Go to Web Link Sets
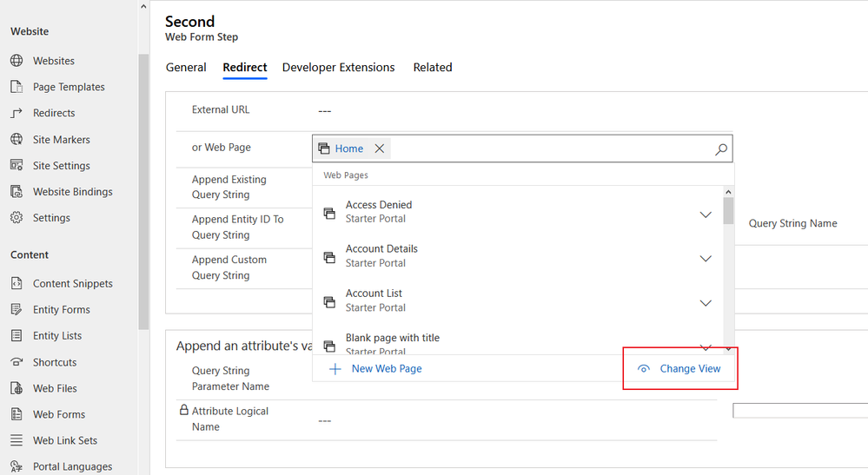This screenshot has height=475, width=868. [65, 440]
